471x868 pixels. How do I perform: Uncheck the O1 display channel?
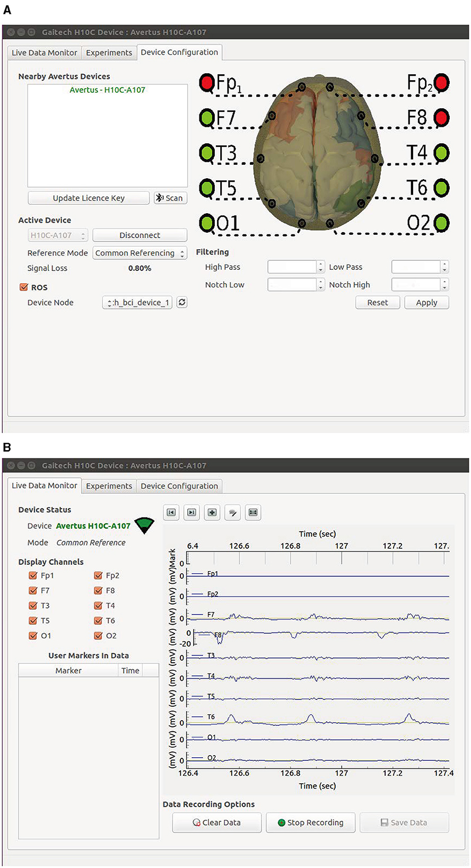(x=33, y=635)
